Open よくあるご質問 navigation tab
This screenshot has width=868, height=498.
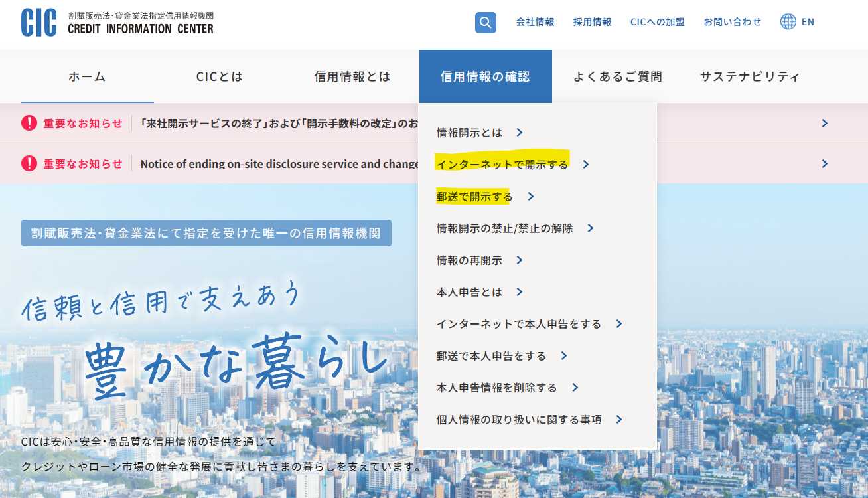[x=618, y=76]
